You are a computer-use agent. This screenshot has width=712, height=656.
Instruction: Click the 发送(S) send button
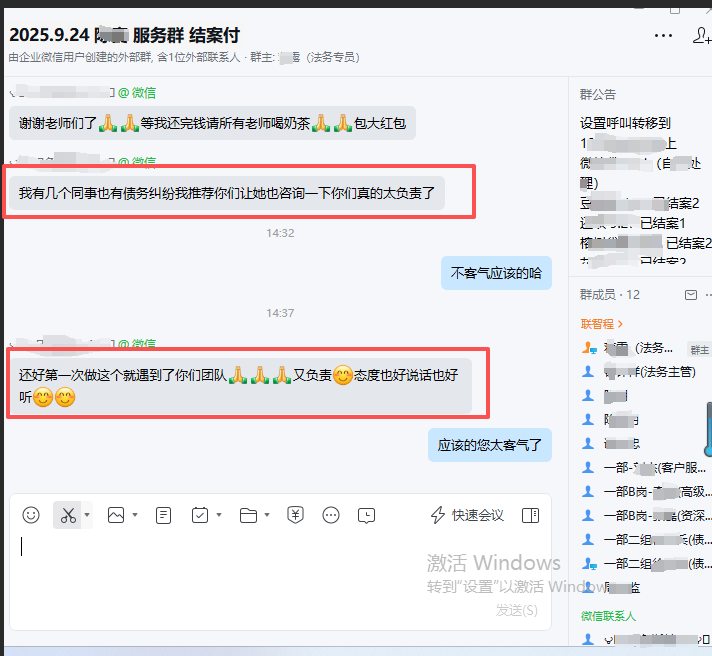[x=517, y=610]
